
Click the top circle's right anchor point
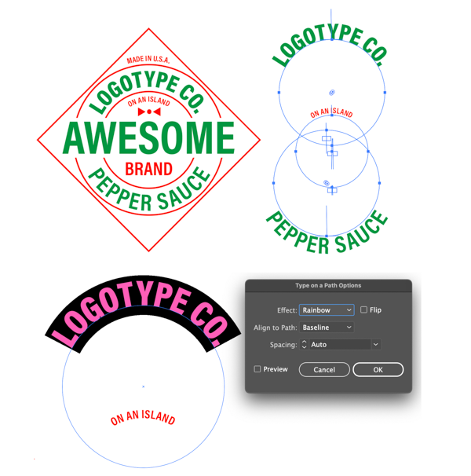click(x=385, y=92)
